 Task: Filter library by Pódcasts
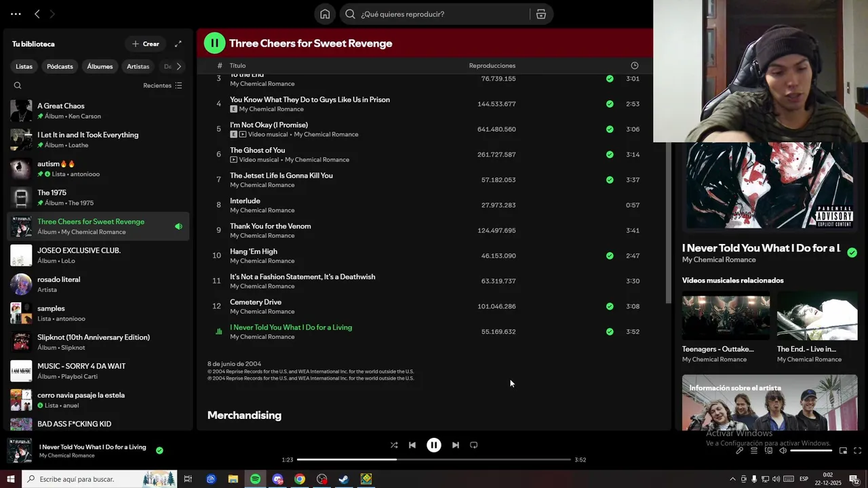[60, 66]
